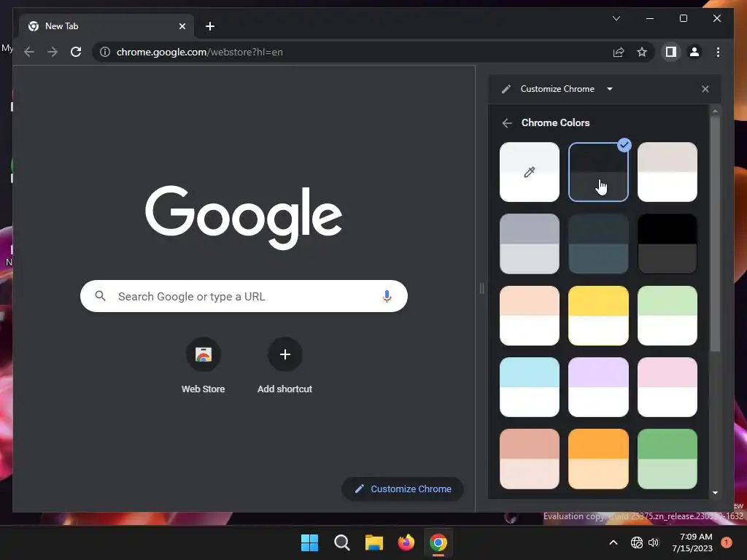
Task: Launch Firefox from the taskbar
Action: [x=406, y=542]
